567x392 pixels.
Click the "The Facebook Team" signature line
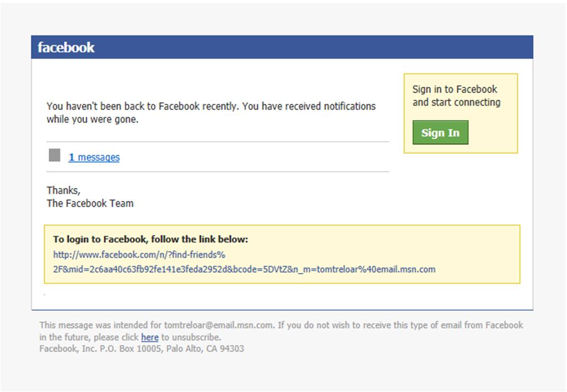point(90,203)
